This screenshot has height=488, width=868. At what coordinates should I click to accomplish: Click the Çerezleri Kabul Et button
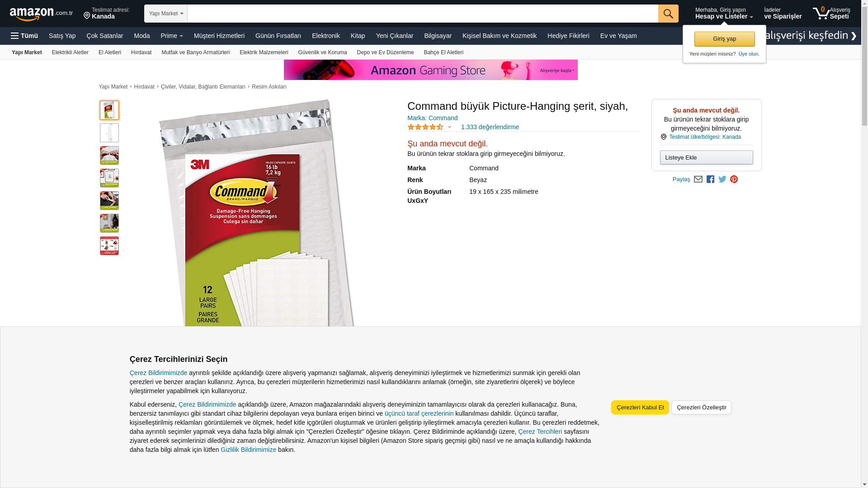[640, 407]
